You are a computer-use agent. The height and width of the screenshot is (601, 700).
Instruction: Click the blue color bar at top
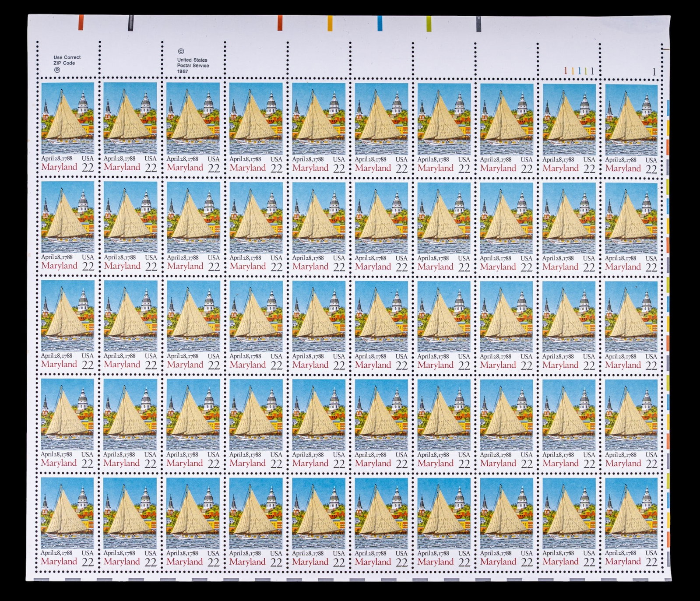pos(380,23)
